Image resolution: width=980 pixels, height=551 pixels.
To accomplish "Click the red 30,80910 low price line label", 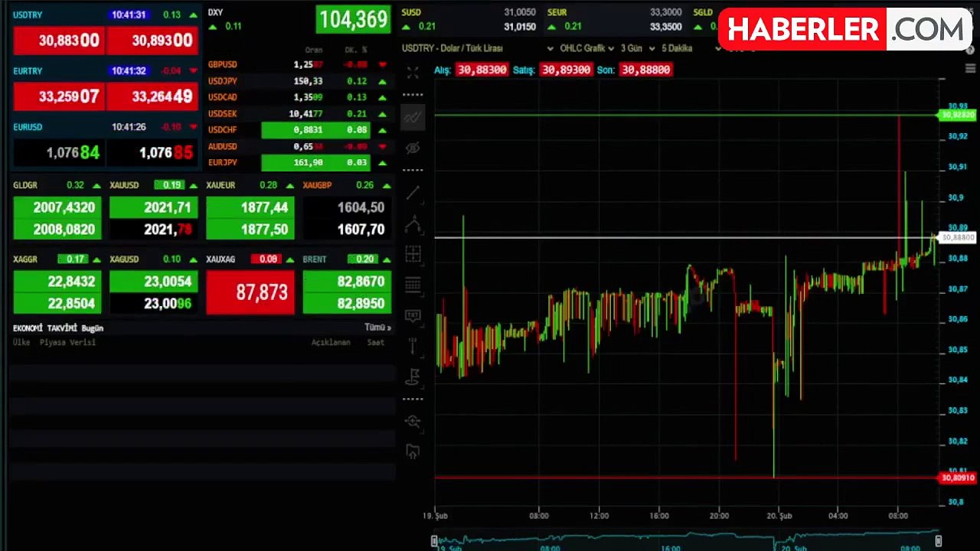I will (957, 478).
